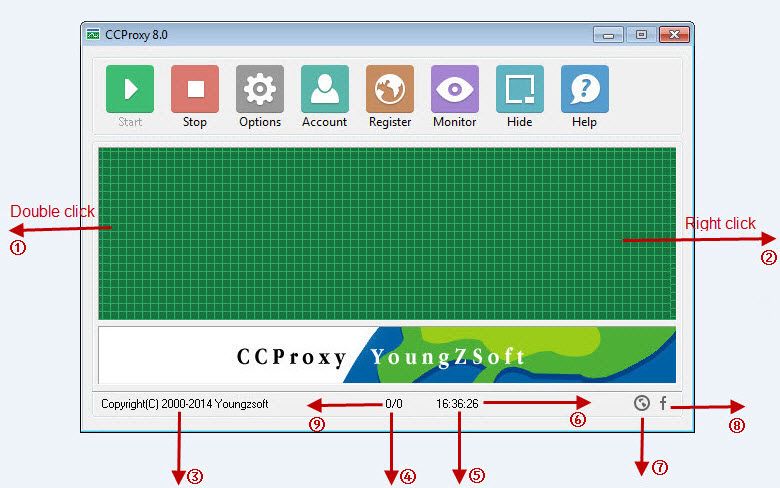Click the CCProxy 8.0 title bar text
This screenshot has height=488, width=780.
click(136, 35)
